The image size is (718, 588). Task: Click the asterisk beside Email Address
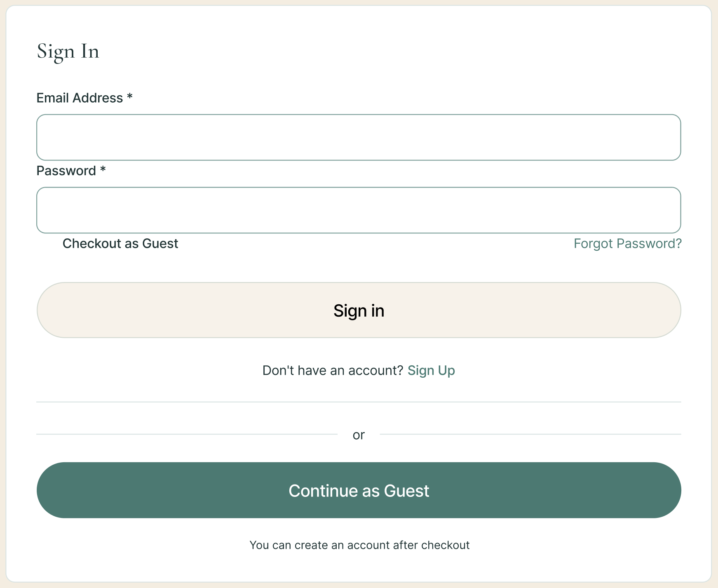pos(129,96)
